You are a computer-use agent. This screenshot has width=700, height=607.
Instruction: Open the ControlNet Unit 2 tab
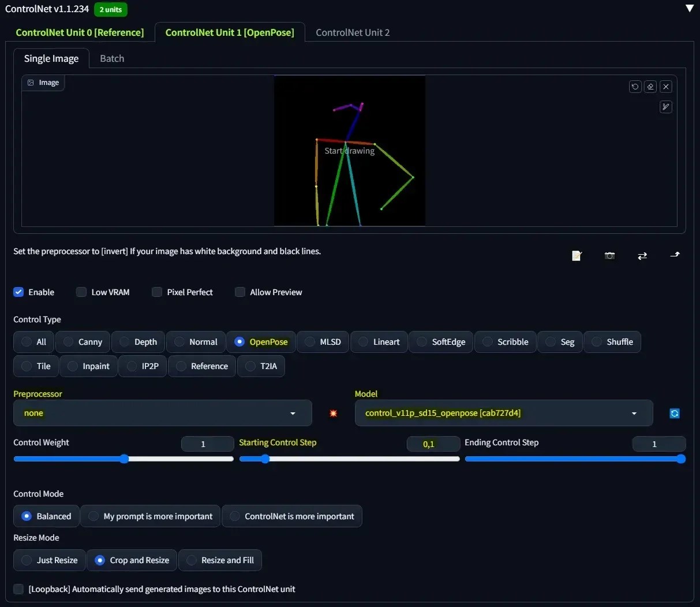click(353, 32)
